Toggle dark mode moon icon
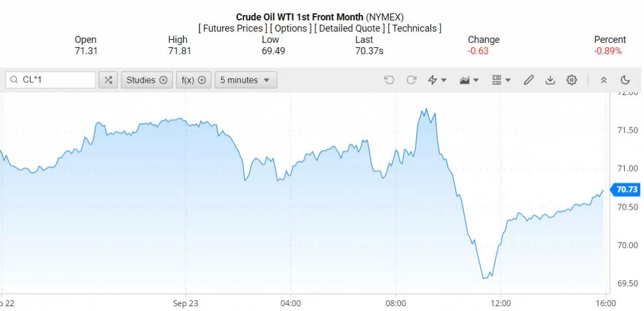The height and width of the screenshot is (311, 644). click(625, 80)
